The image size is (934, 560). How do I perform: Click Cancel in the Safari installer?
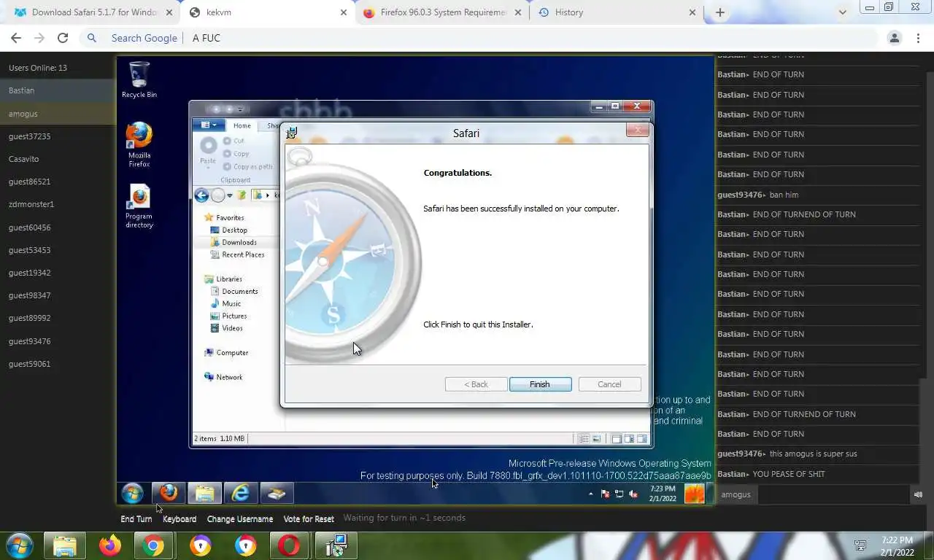[609, 384]
